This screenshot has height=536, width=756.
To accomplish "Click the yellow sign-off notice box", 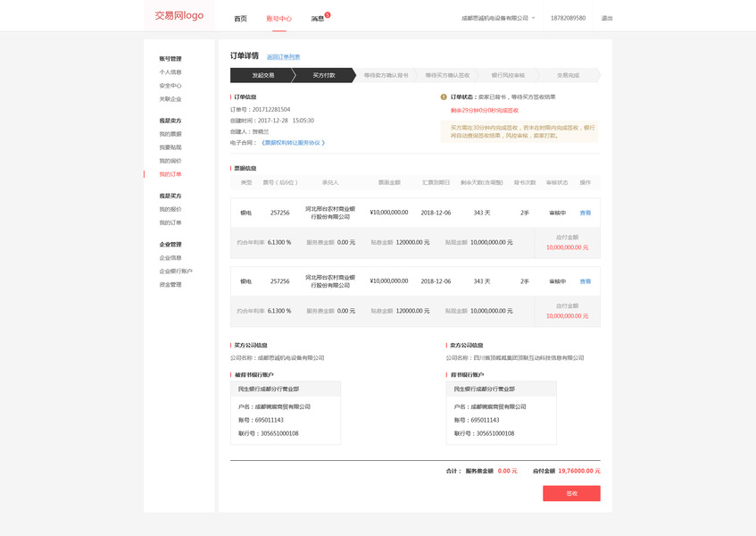I will (x=519, y=131).
